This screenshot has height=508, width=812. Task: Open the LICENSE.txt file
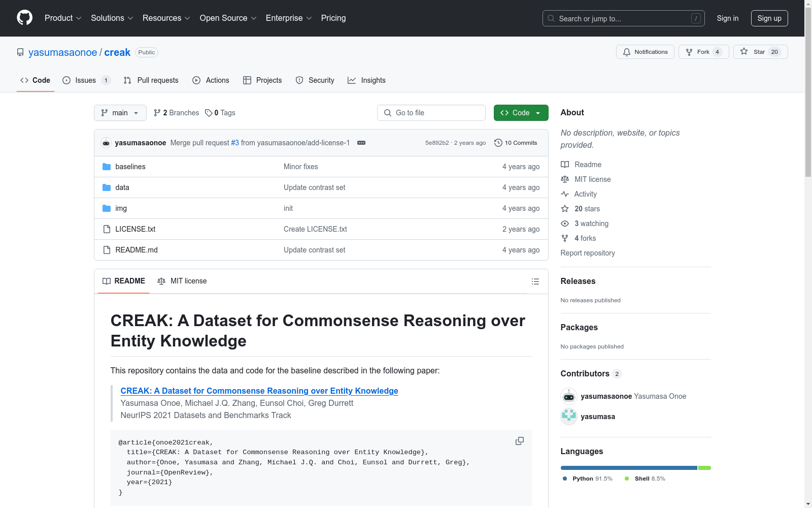pos(136,229)
